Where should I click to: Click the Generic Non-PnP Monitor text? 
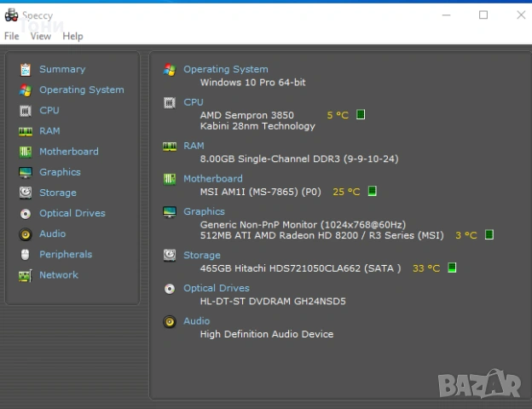pyautogui.click(x=303, y=225)
